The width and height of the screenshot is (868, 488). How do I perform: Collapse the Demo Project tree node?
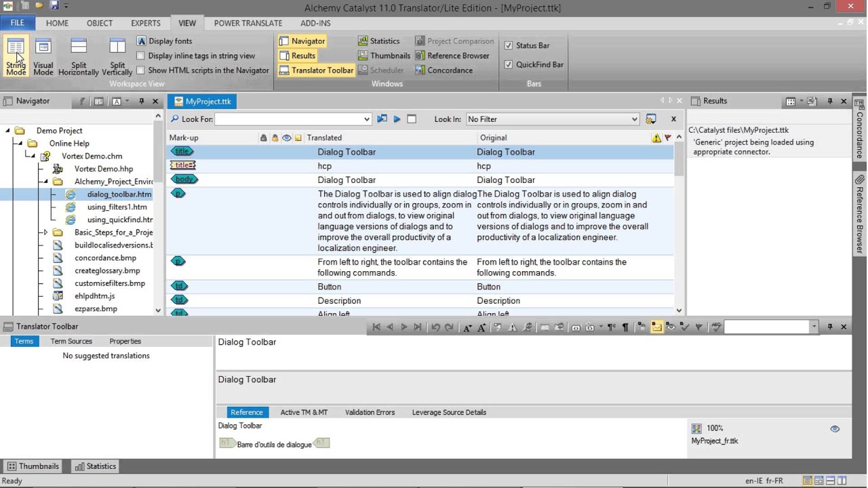click(7, 131)
